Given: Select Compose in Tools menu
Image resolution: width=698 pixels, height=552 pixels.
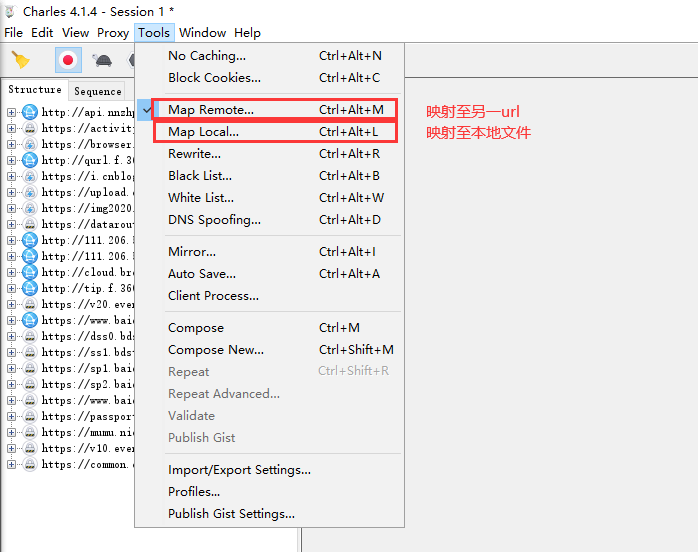Looking at the screenshot, I should tap(269, 328).
